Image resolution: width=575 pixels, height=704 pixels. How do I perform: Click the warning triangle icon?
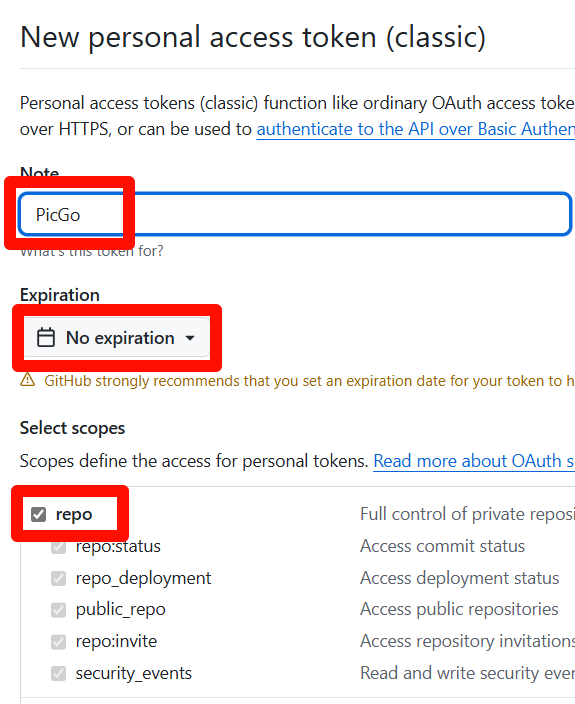pyautogui.click(x=27, y=380)
